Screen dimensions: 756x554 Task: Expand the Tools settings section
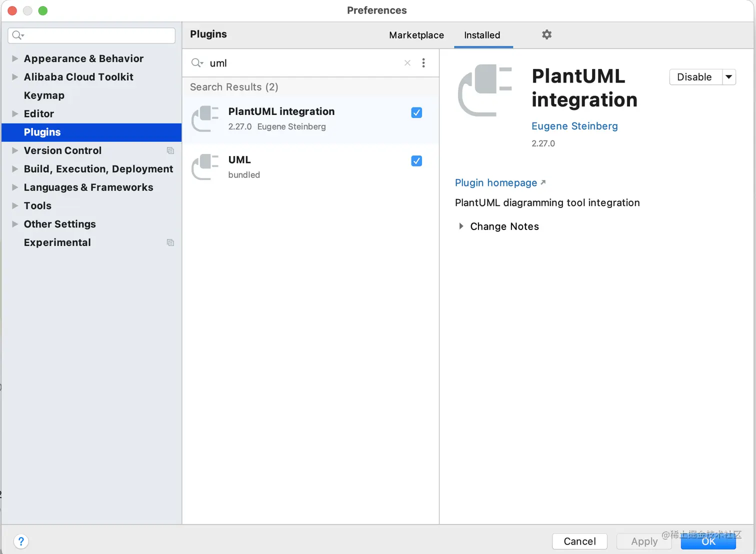coord(15,205)
